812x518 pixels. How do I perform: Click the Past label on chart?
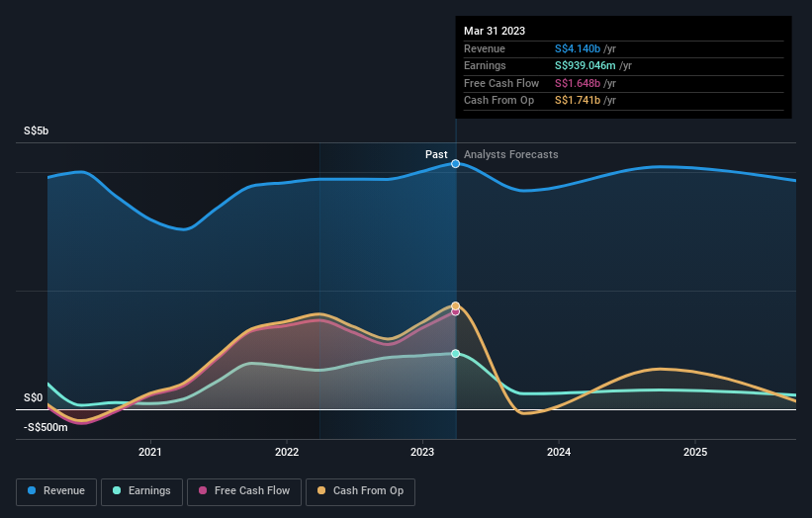pos(436,154)
